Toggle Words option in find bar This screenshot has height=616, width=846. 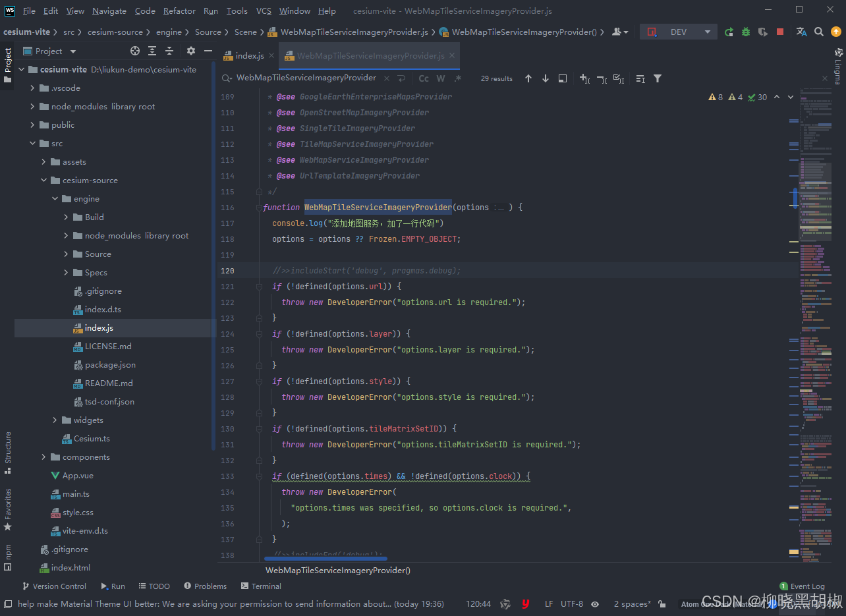[441, 78]
